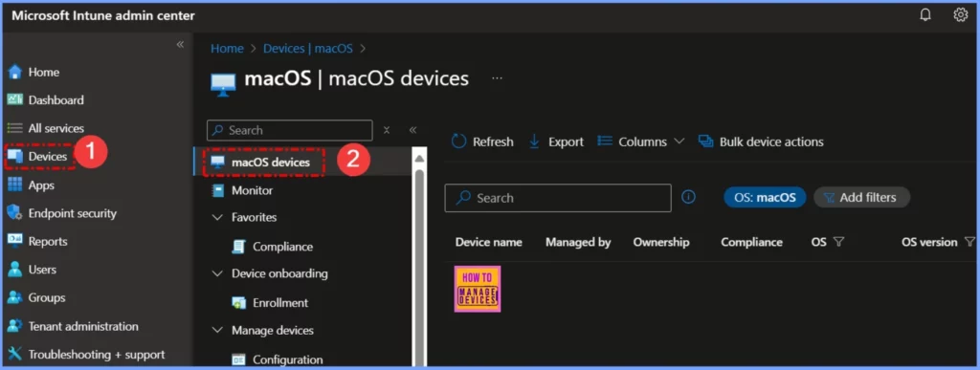Image resolution: width=980 pixels, height=370 pixels.
Task: Open notifications bell icon
Action: point(925,15)
